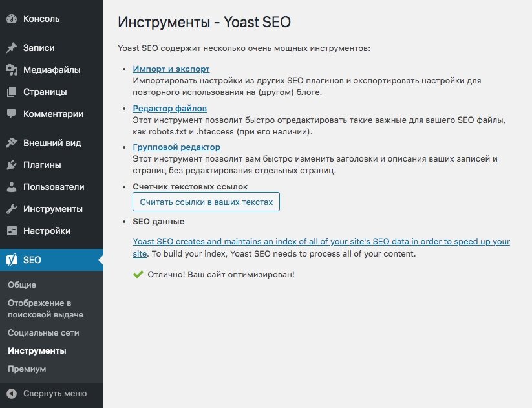The width and height of the screenshot is (532, 408).
Task: Click the Медиафайлы media icon
Action: (x=12, y=70)
